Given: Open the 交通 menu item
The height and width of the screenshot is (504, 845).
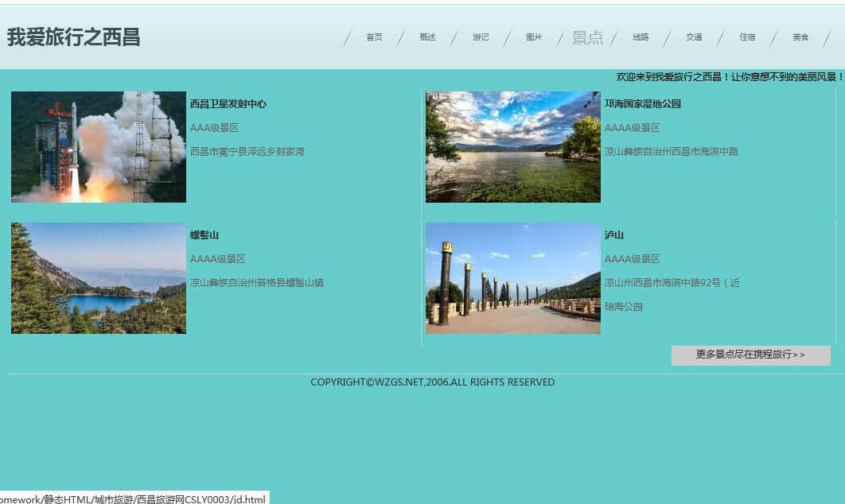Looking at the screenshot, I should click(694, 37).
